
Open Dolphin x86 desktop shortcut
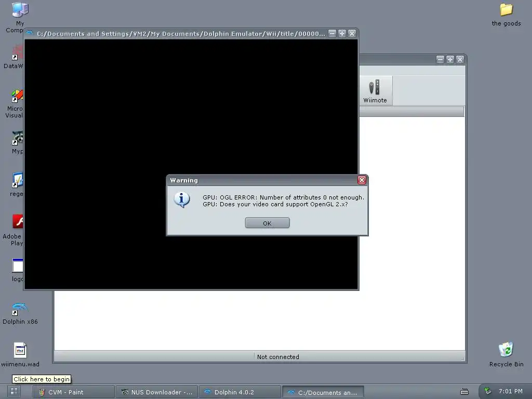click(x=20, y=309)
